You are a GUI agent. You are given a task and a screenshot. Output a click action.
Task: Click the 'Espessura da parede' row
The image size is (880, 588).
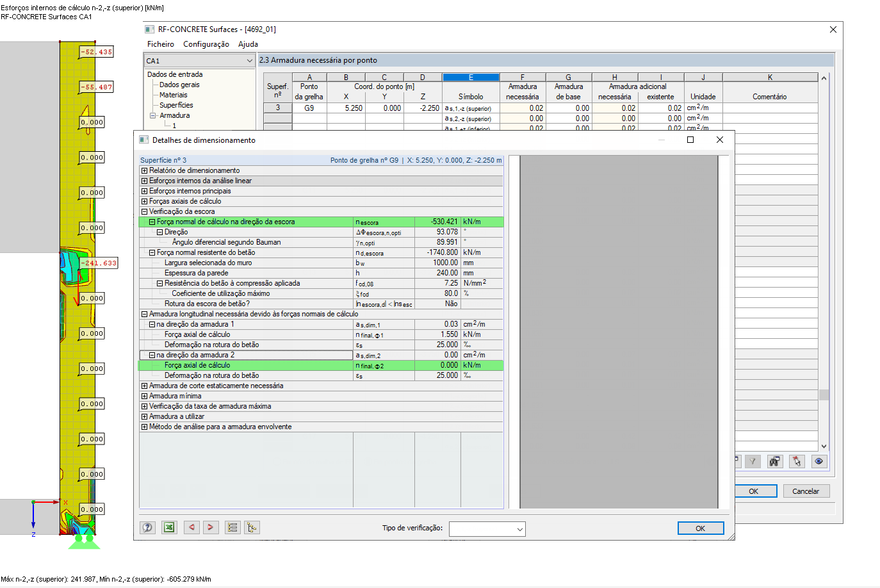(x=322, y=274)
